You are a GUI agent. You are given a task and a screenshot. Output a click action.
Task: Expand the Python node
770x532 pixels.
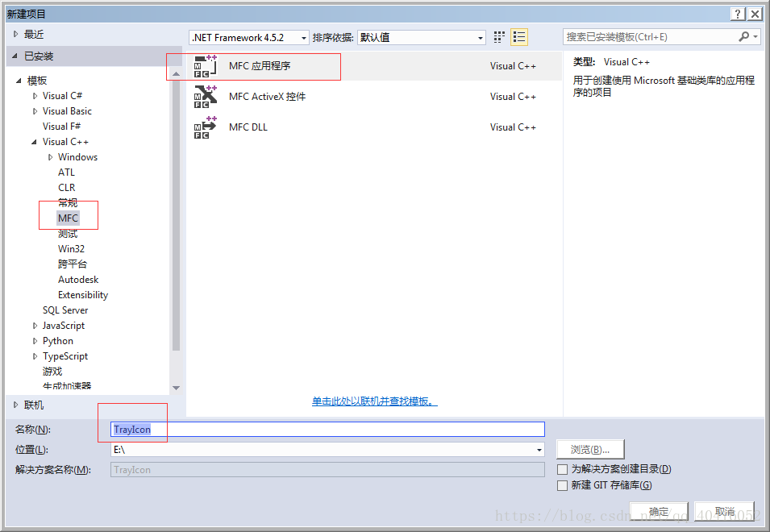35,341
